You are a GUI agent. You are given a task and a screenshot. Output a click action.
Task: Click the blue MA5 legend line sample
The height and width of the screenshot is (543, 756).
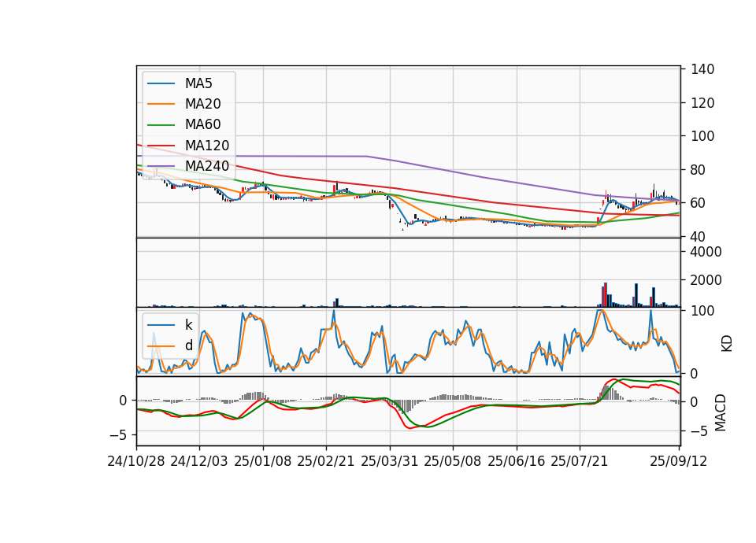pos(161,83)
